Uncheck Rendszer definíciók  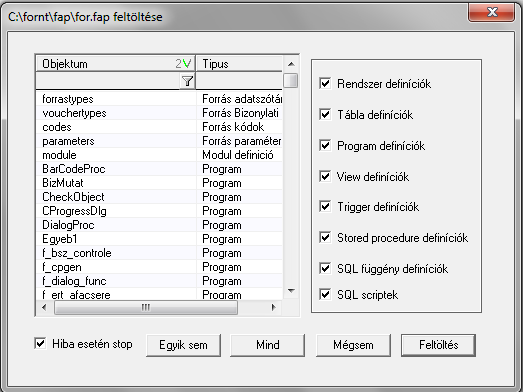(x=325, y=83)
